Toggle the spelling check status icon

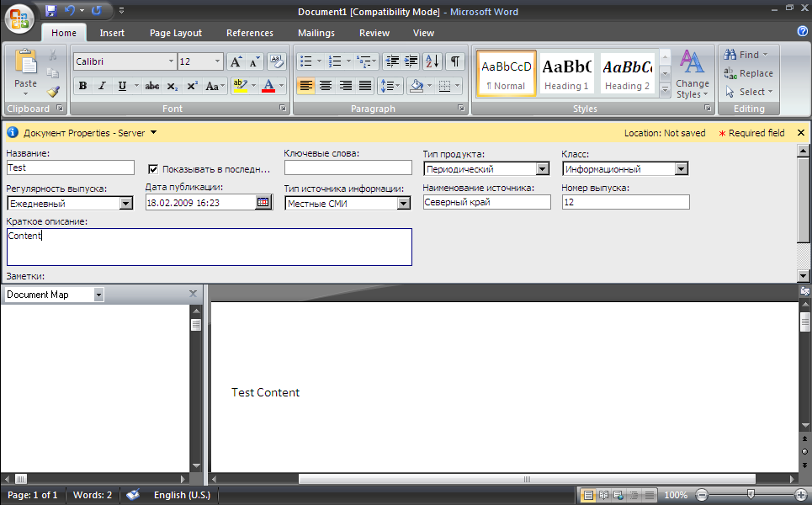(x=133, y=496)
